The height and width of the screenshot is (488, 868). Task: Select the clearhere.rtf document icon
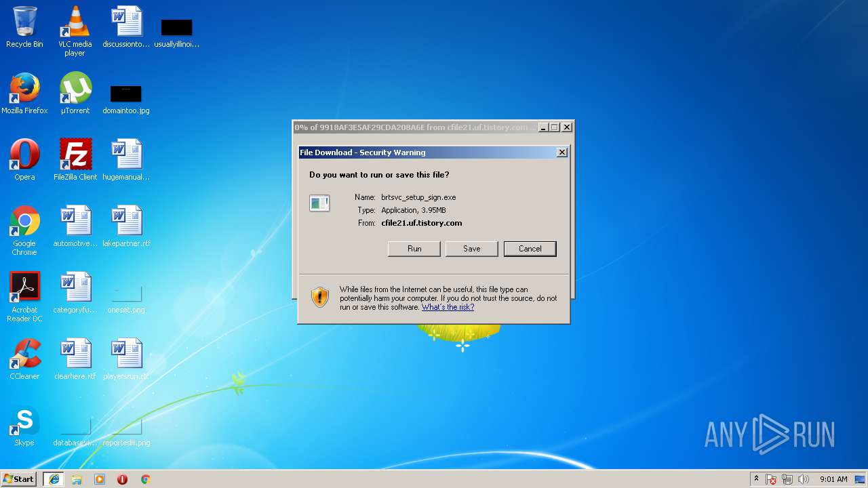(x=75, y=359)
